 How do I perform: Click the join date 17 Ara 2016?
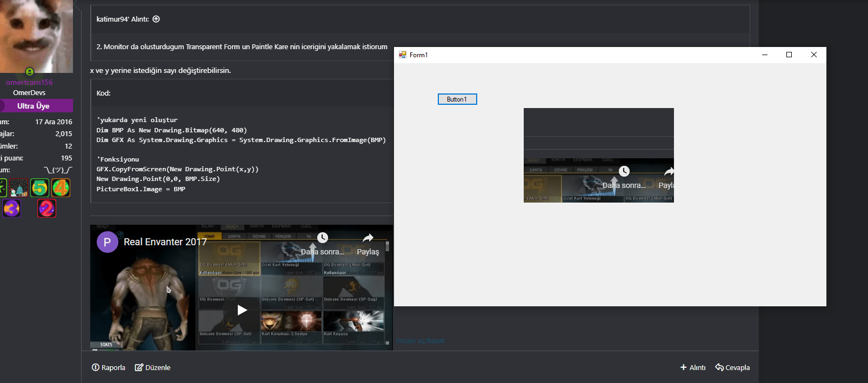click(54, 122)
